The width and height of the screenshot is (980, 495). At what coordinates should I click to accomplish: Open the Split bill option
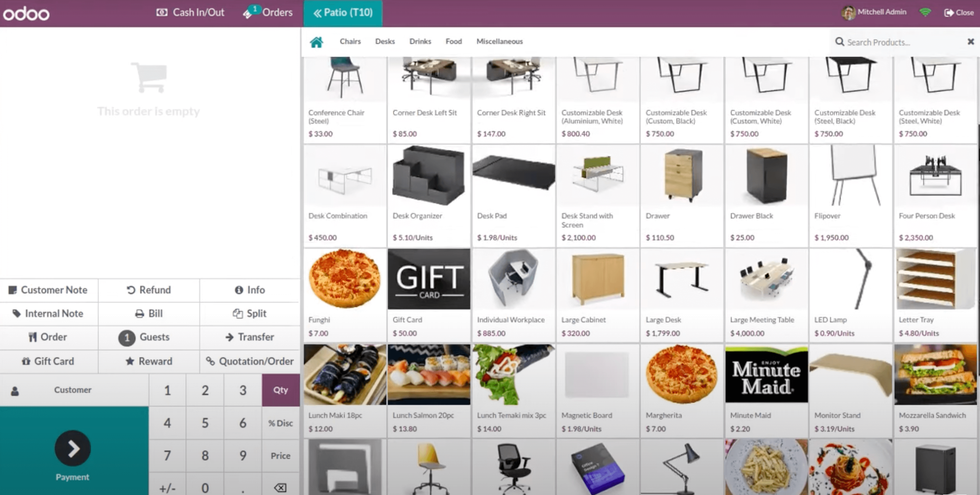coord(250,313)
